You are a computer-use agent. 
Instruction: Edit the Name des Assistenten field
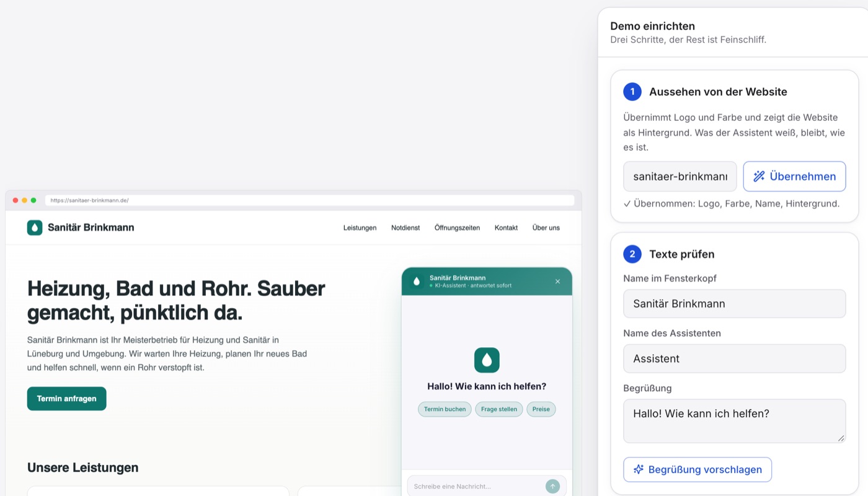point(735,358)
